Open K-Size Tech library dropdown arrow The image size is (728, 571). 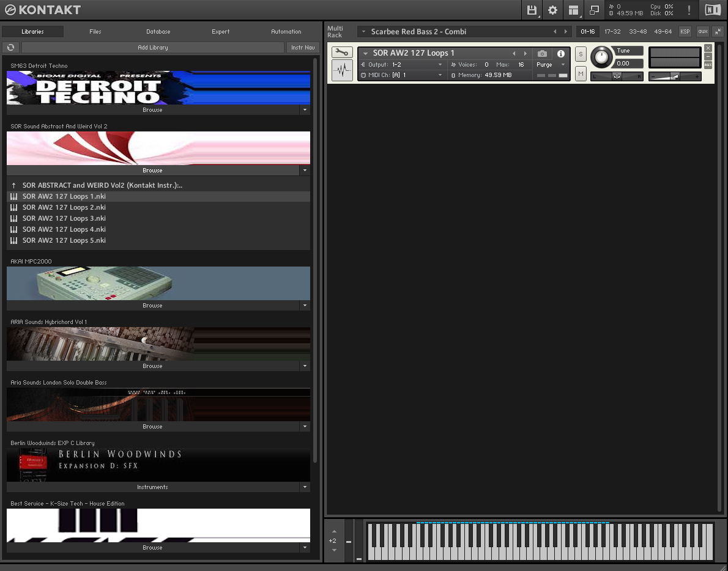tap(305, 547)
